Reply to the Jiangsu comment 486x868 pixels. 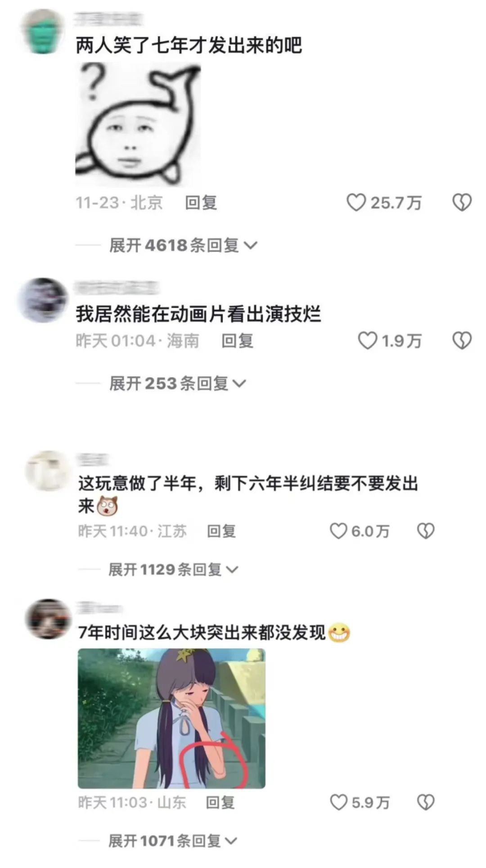coord(221,531)
